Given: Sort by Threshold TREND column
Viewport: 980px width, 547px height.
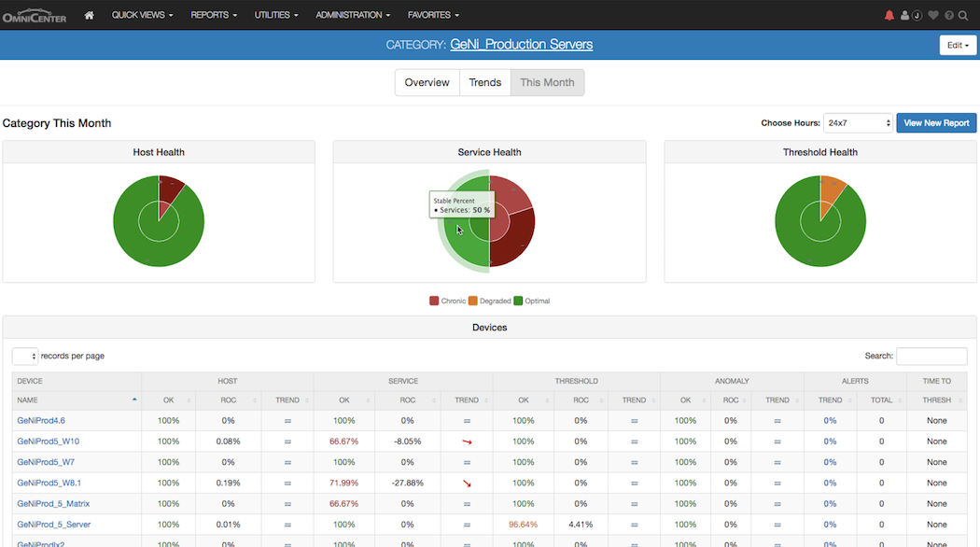Looking at the screenshot, I should [634, 400].
